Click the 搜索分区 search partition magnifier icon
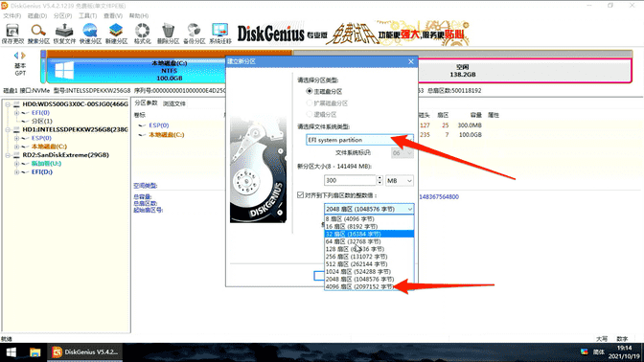Viewport: 644px width, 362px height. pyautogui.click(x=38, y=34)
